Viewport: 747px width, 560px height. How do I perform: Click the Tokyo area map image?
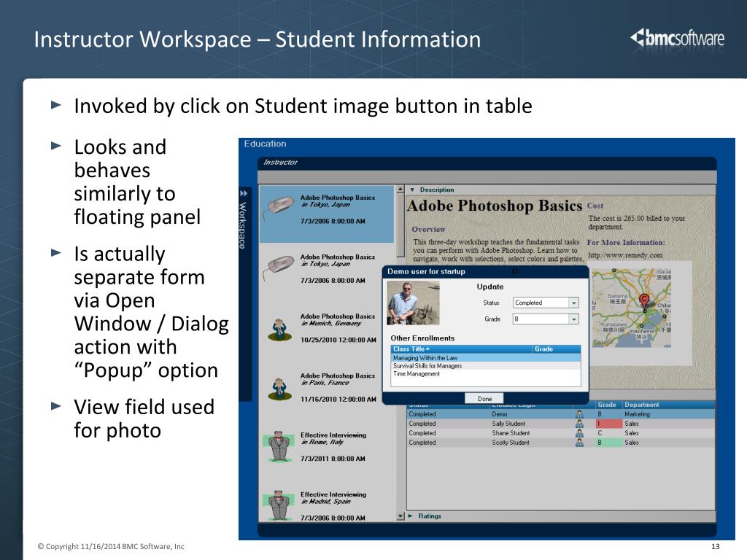[x=631, y=308]
